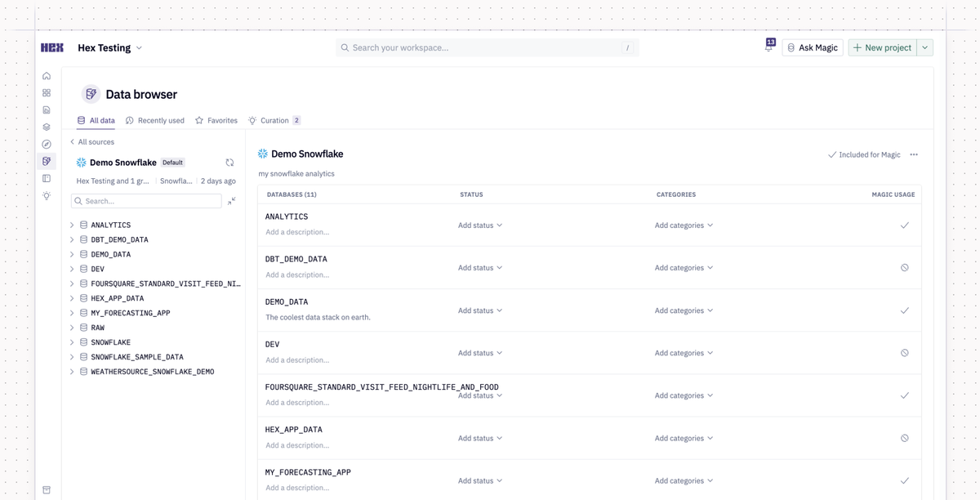Click 'The coolest data stack on earth.' description
The image size is (980, 500).
point(318,317)
